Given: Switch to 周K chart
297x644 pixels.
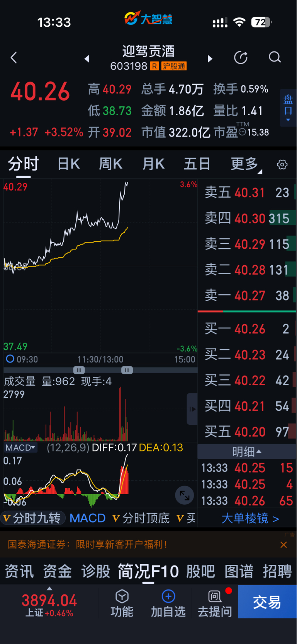Looking at the screenshot, I should (x=110, y=164).
